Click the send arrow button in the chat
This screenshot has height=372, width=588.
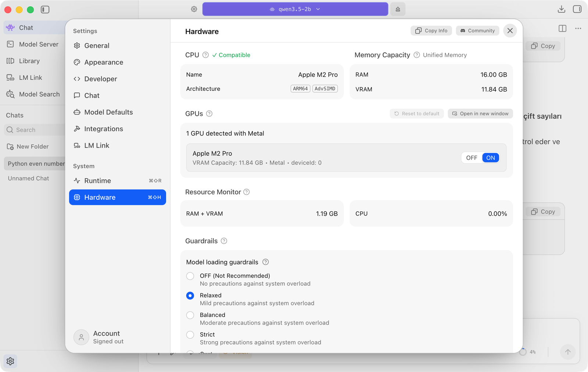coord(567,352)
